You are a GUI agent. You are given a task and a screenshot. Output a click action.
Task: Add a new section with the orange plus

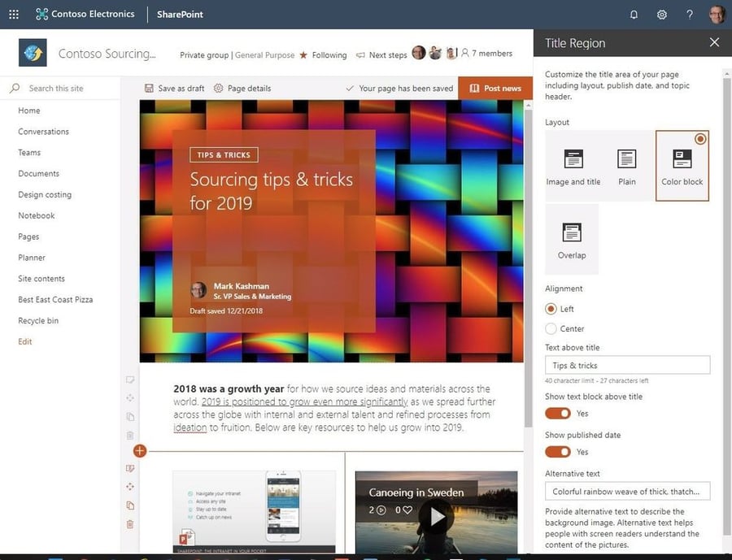pos(139,450)
